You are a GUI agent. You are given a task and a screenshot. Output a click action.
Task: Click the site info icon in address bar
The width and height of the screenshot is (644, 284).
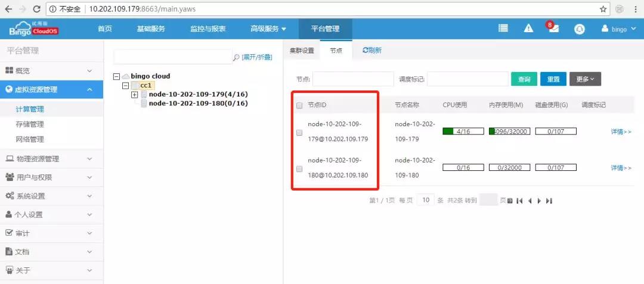tap(52, 9)
